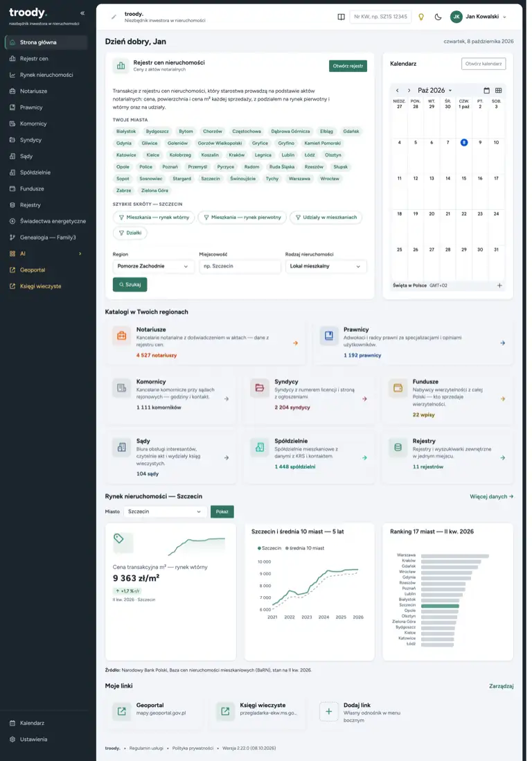Open the Region dropdown showing Pomorze Zachodnie

[x=153, y=266]
